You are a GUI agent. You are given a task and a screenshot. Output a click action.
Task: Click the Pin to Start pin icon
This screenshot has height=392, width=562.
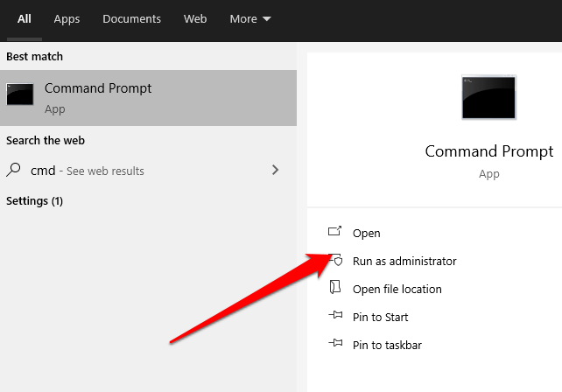point(334,317)
